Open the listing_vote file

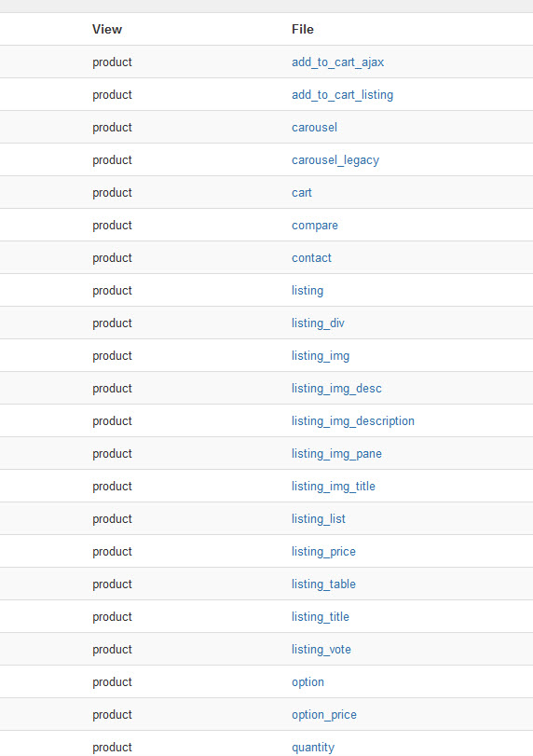click(321, 650)
